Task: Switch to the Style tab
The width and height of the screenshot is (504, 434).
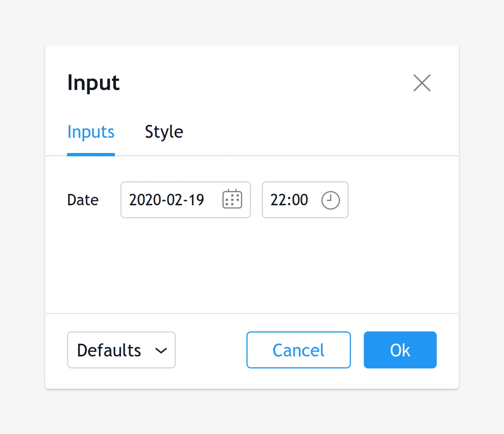Action: click(x=164, y=132)
